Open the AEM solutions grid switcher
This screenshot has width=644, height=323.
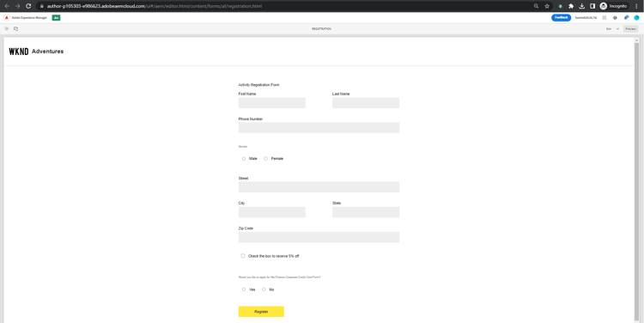coord(605,18)
